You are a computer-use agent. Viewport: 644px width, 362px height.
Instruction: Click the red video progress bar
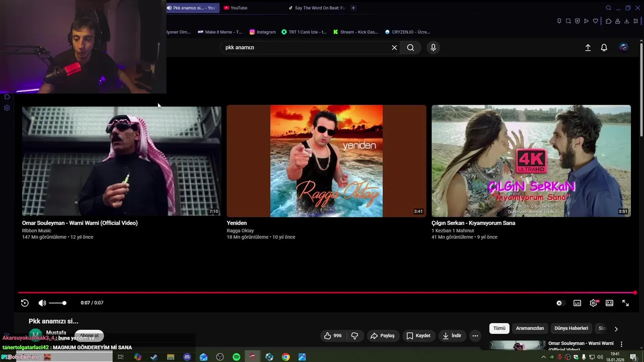(x=327, y=293)
